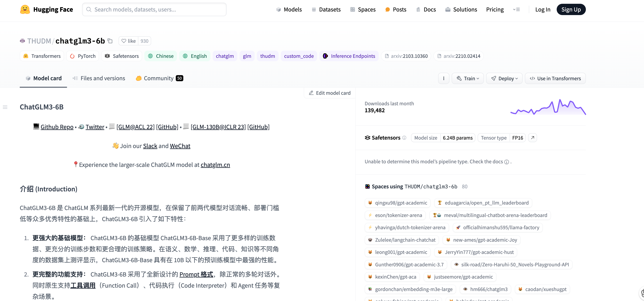The image size is (644, 301).
Task: Open the GLM-130B@ICLR 23 link
Action: [x=218, y=127]
